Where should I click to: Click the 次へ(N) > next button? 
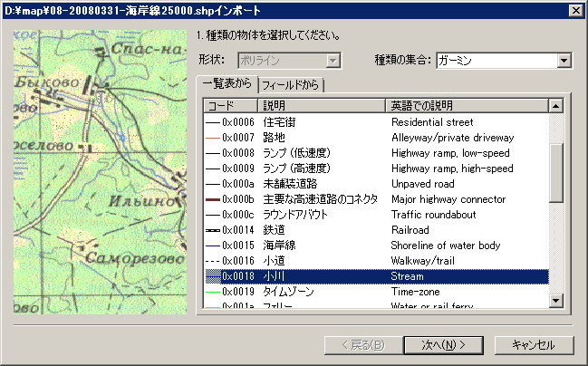tap(443, 345)
